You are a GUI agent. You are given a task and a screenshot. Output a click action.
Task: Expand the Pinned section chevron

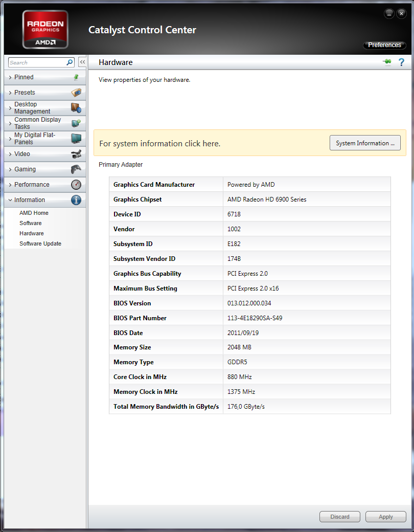tap(10, 77)
